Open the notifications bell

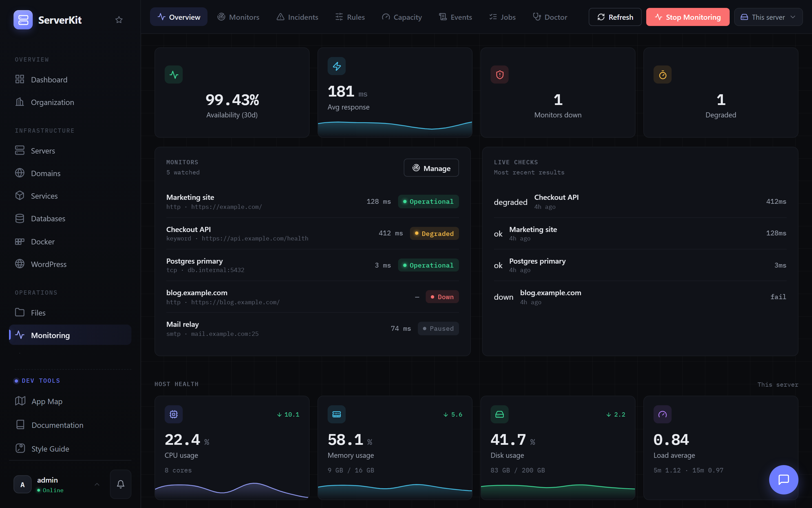click(120, 484)
